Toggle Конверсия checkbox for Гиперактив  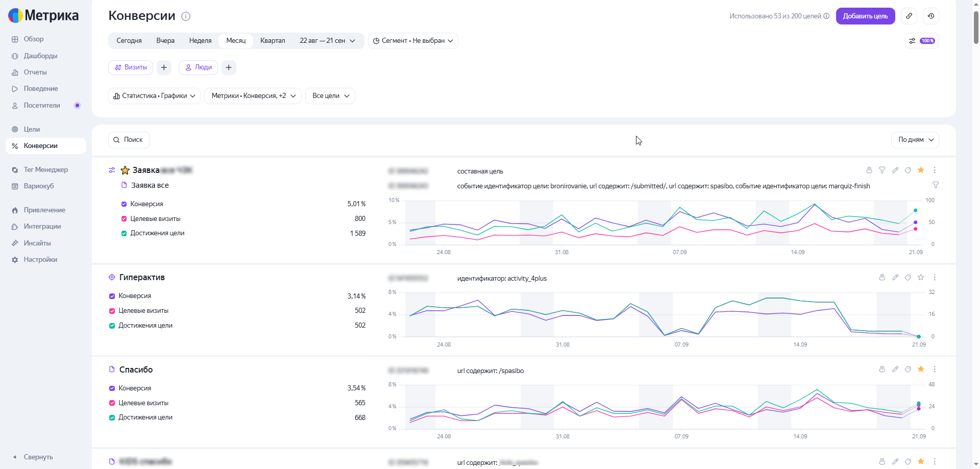112,296
